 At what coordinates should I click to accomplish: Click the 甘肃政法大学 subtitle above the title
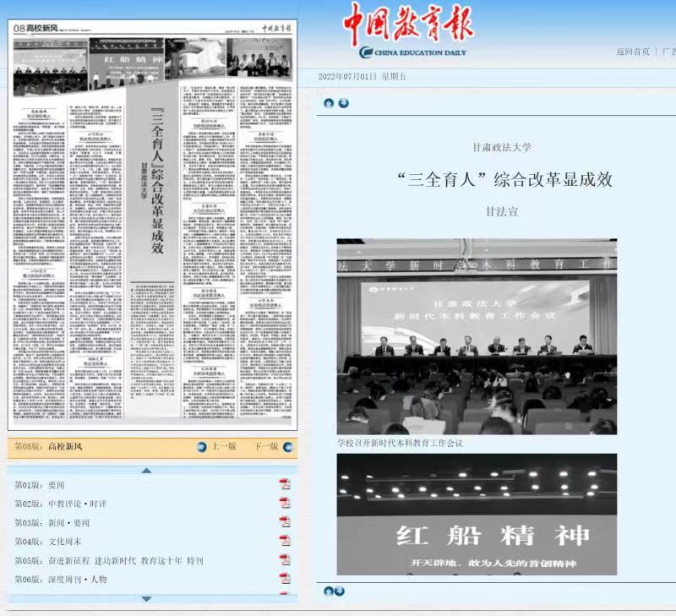click(x=502, y=147)
